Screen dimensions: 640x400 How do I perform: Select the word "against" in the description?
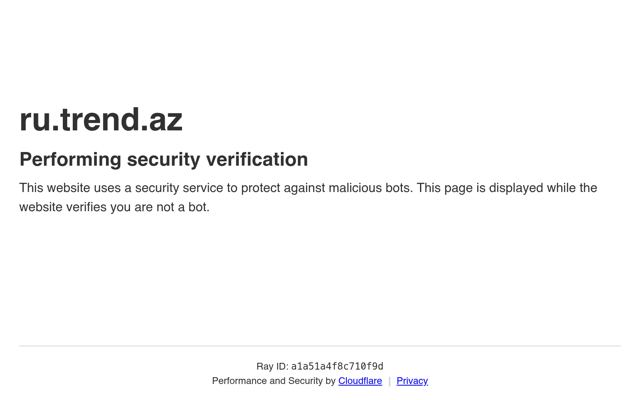coord(304,188)
